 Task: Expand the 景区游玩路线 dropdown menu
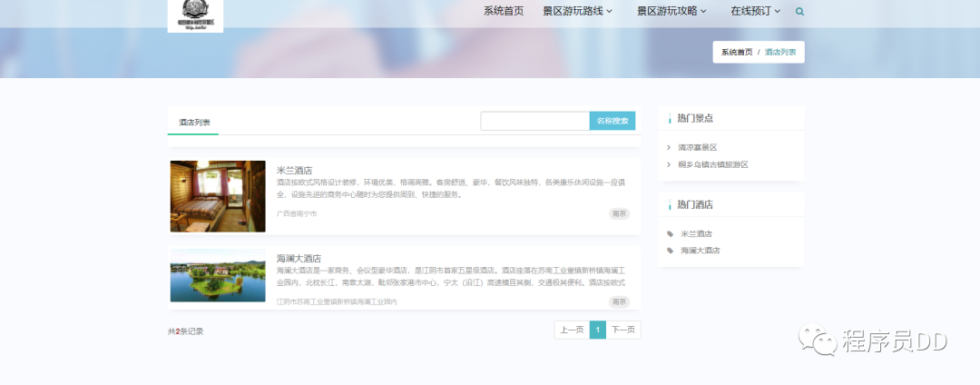[x=577, y=11]
